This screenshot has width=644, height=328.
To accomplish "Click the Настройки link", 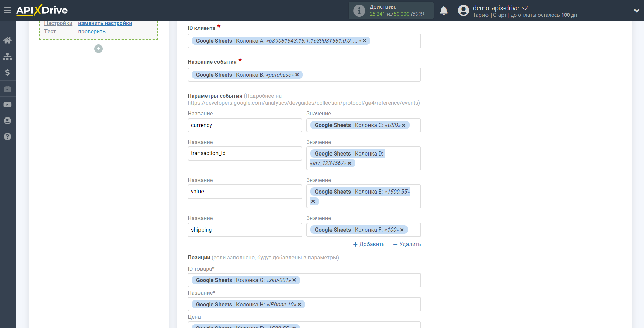I will coord(58,23).
